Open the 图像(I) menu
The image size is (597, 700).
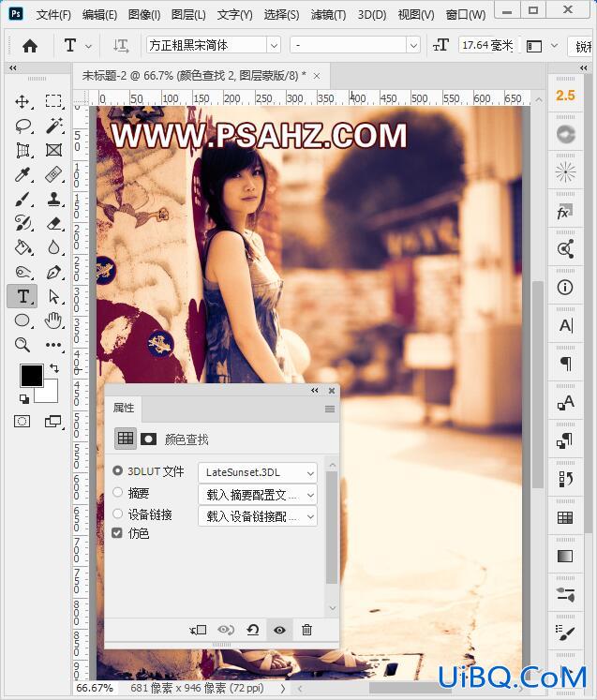click(144, 15)
